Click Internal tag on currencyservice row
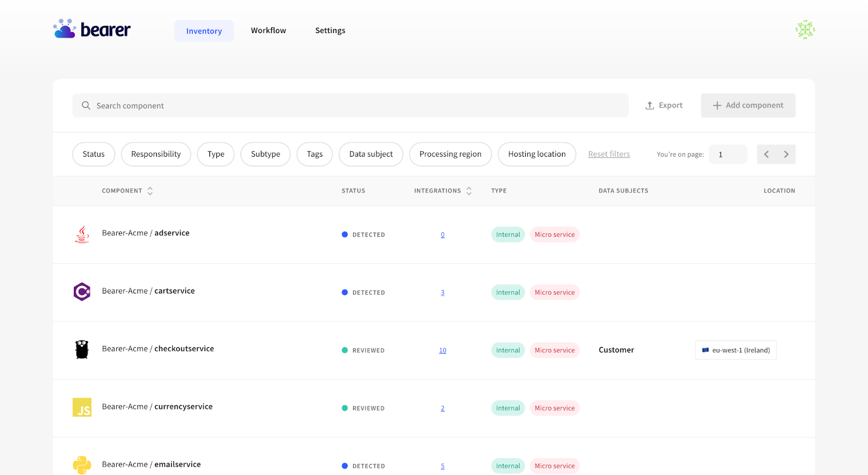Image resolution: width=868 pixels, height=475 pixels. (508, 408)
